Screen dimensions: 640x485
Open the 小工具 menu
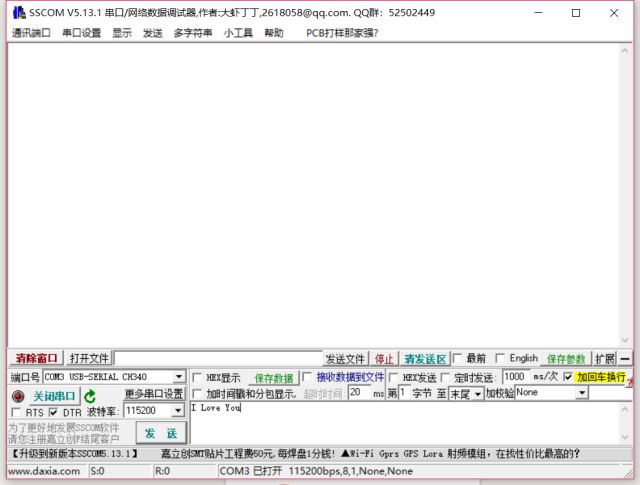237,32
